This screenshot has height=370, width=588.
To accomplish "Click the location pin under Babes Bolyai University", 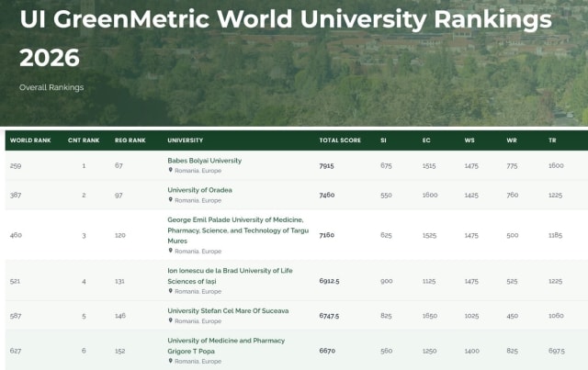I will click(x=170, y=170).
